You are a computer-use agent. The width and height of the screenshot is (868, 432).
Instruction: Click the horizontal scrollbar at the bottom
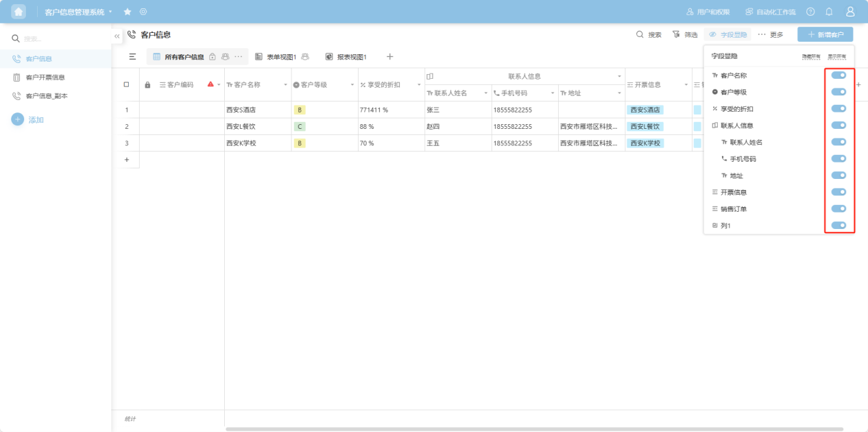pos(535,429)
